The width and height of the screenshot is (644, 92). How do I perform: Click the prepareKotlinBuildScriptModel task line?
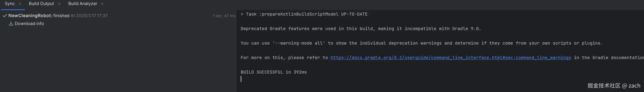(x=304, y=14)
